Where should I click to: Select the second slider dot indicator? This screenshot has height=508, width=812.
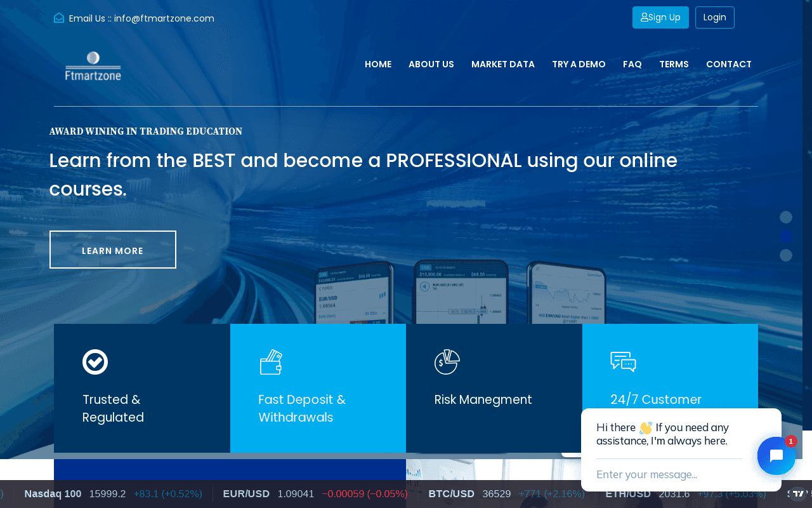[x=786, y=236]
